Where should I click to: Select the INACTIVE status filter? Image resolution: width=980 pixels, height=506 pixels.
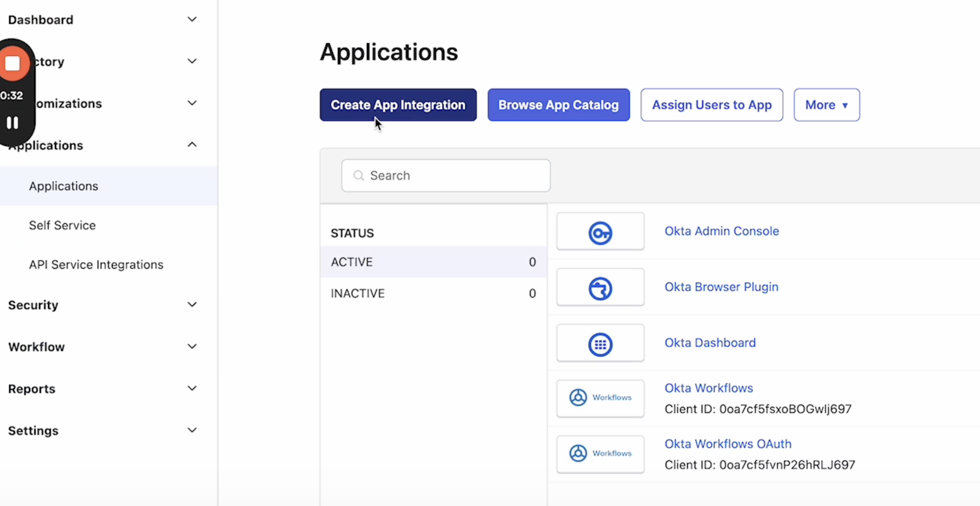click(433, 294)
